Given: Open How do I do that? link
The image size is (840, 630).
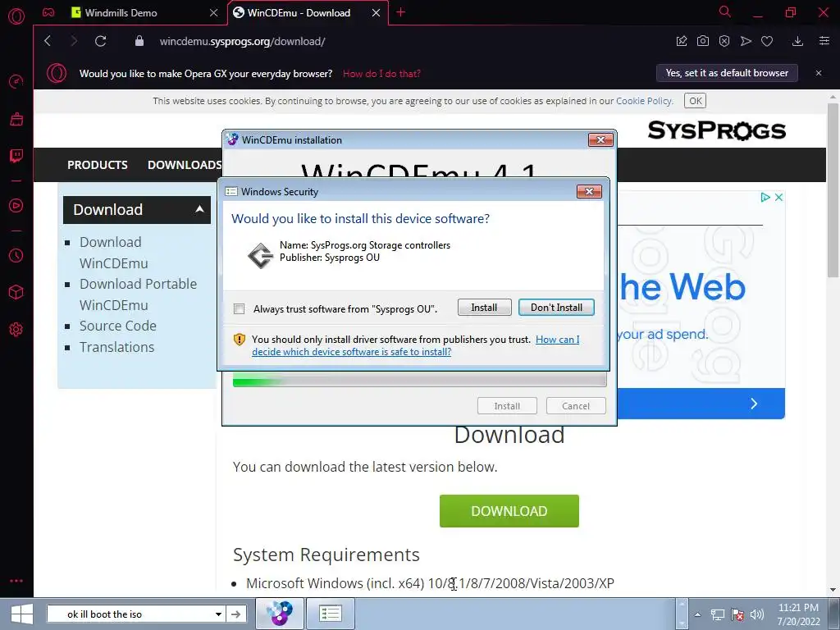Looking at the screenshot, I should click(x=381, y=73).
